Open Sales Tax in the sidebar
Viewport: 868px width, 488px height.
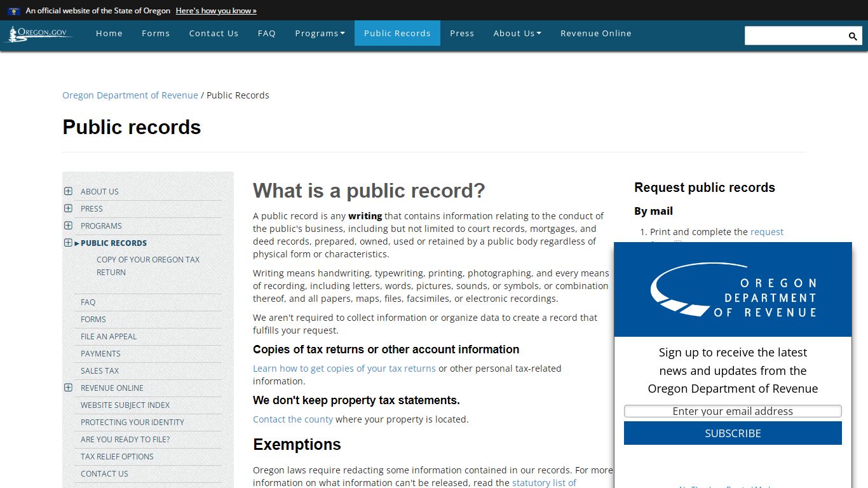[100, 371]
